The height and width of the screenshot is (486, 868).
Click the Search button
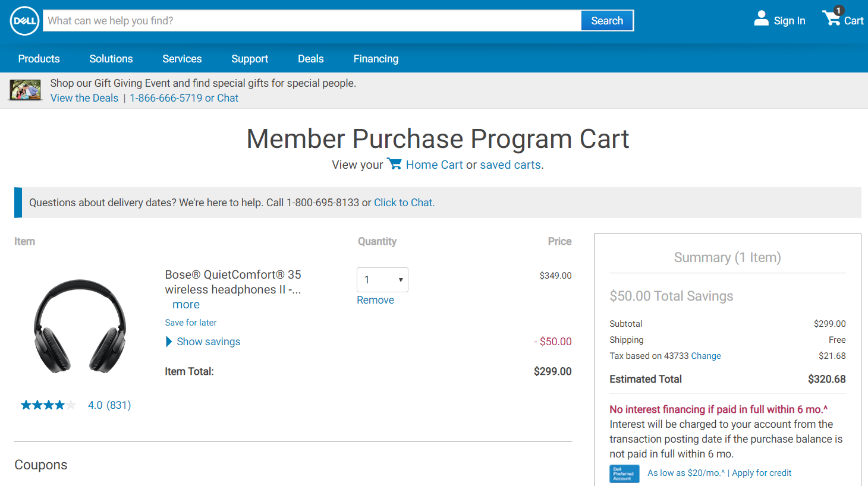pos(606,21)
